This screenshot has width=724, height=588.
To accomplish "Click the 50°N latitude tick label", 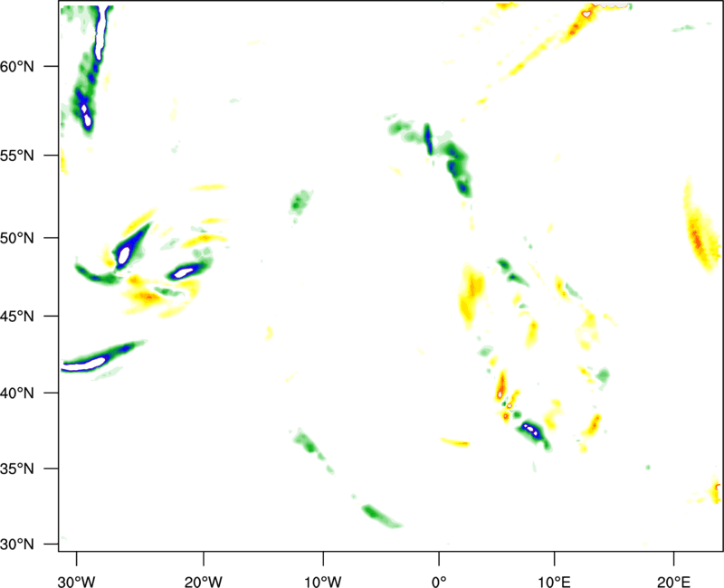I will (17, 238).
